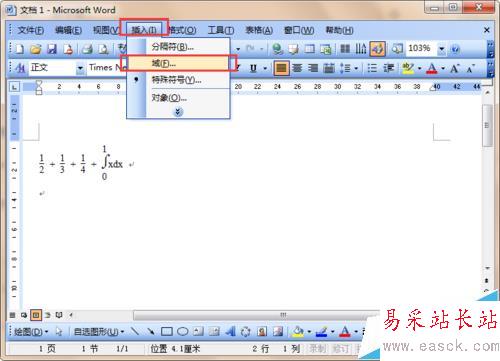Click the horizontal scrollbar thumb
500x361 pixels.
pyautogui.click(x=256, y=315)
